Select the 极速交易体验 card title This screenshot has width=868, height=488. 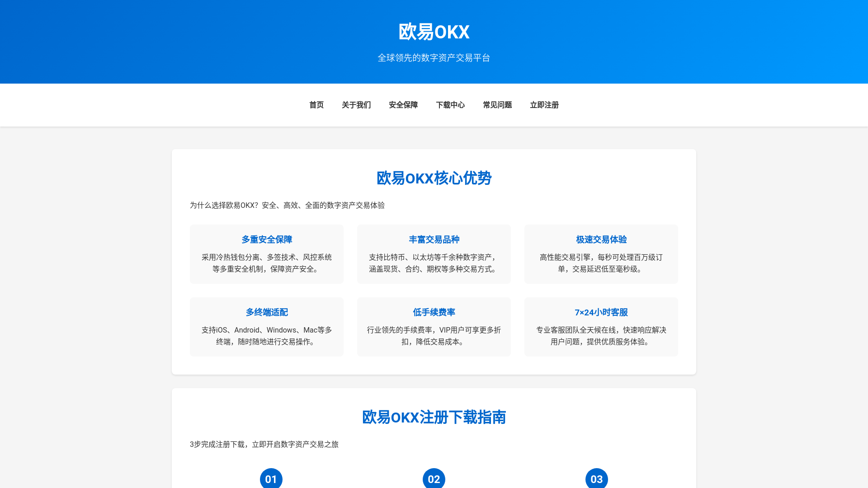click(x=601, y=239)
